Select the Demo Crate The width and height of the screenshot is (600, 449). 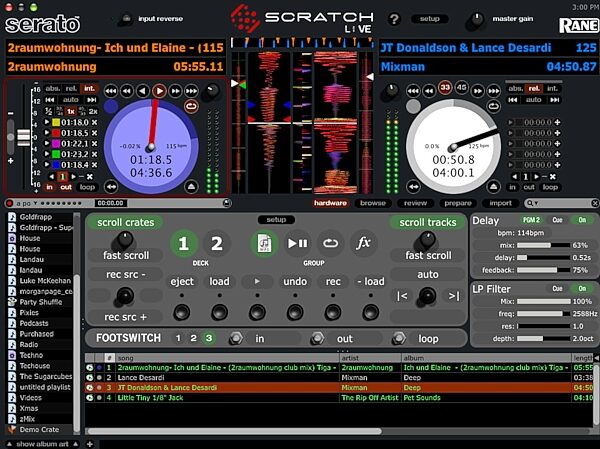click(x=39, y=429)
